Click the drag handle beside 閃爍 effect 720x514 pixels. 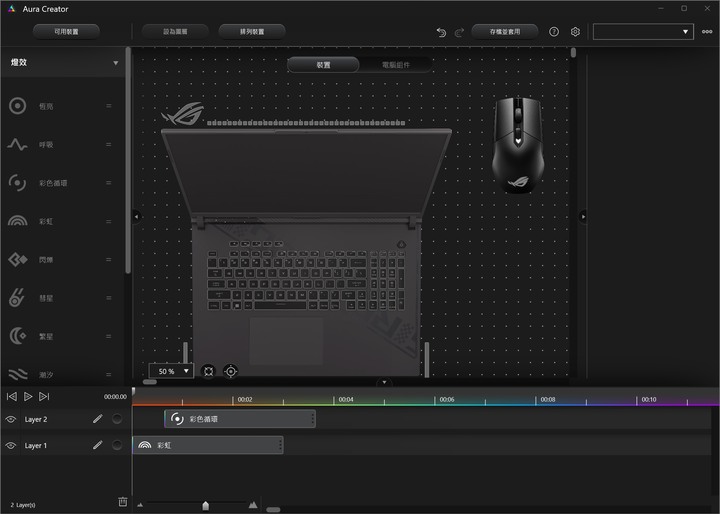(x=109, y=260)
